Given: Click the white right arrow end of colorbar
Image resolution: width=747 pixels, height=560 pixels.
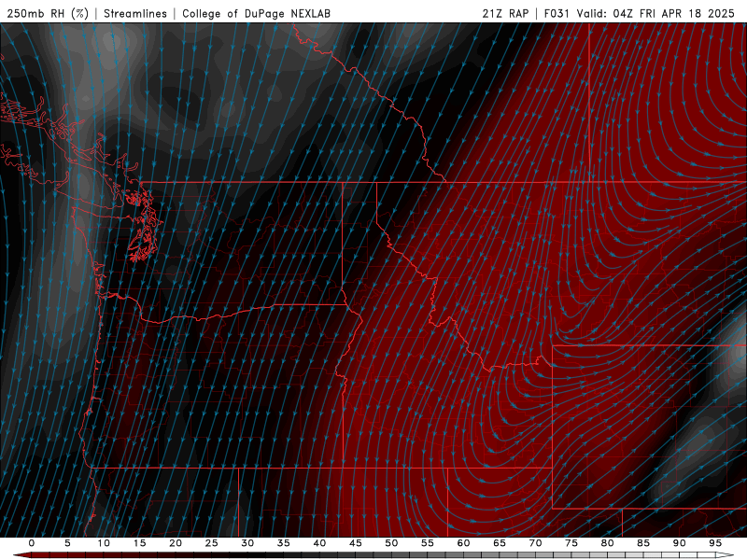Looking at the screenshot, I should point(725,555).
